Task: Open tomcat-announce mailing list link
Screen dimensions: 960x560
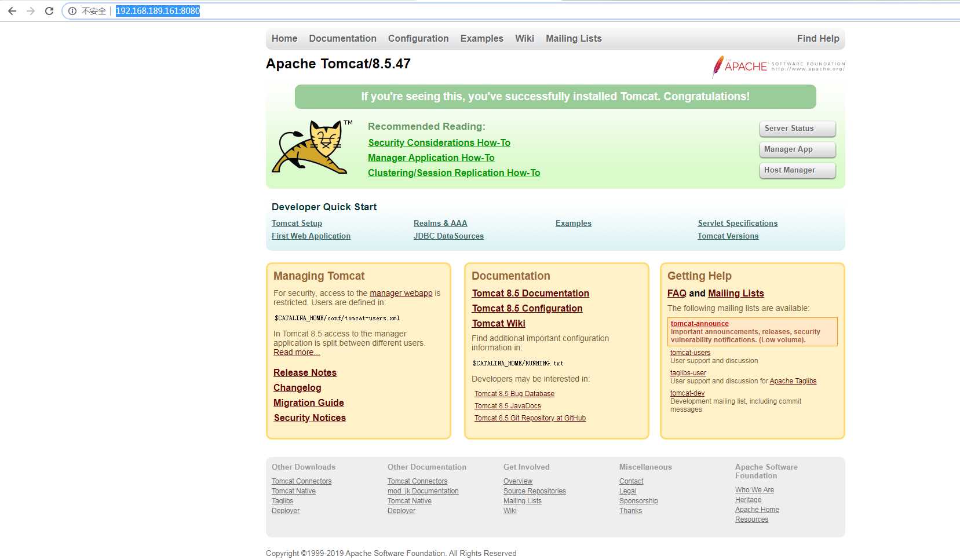Action: tap(700, 324)
